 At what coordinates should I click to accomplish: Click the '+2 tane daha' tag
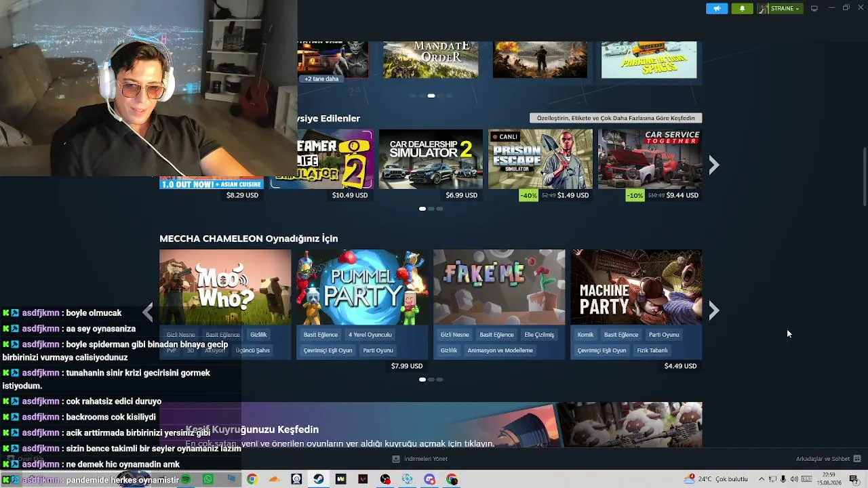[321, 79]
